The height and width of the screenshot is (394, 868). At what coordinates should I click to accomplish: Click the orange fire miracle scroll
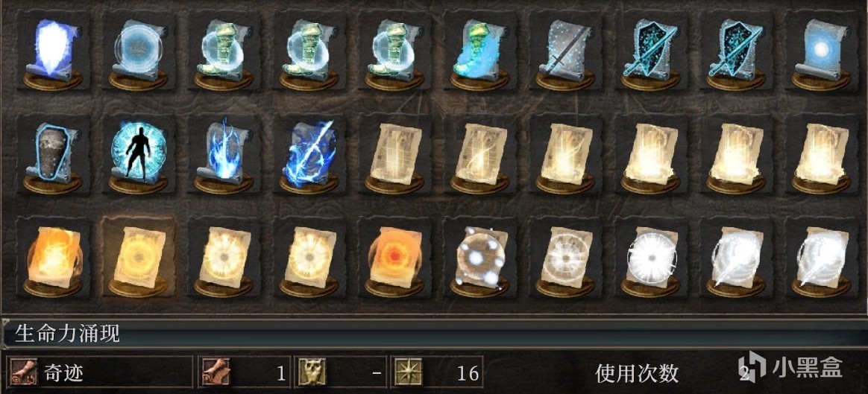(x=52, y=258)
